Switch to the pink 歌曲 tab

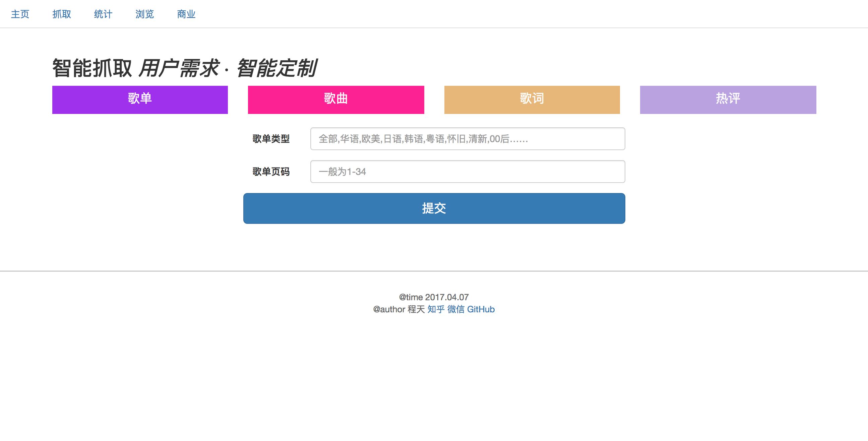(x=336, y=100)
